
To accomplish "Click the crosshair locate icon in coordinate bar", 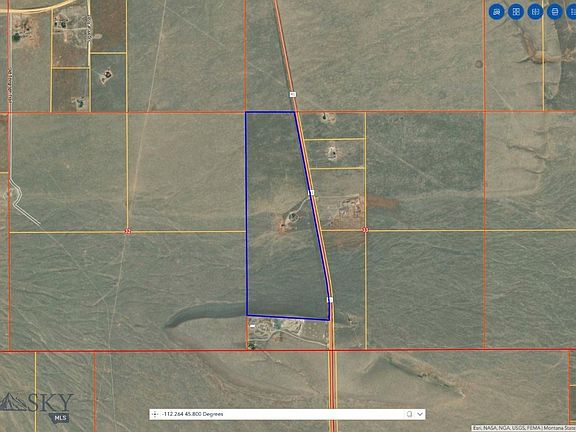I will pyautogui.click(x=154, y=414).
